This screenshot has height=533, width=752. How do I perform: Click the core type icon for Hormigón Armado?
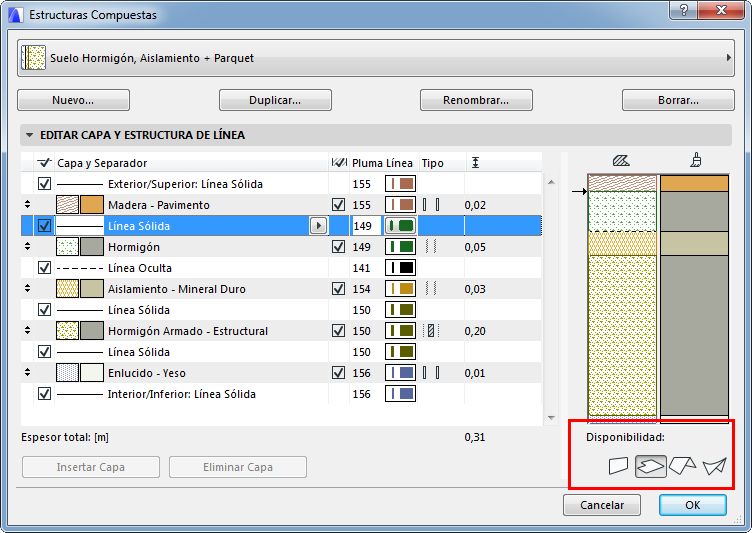[431, 331]
